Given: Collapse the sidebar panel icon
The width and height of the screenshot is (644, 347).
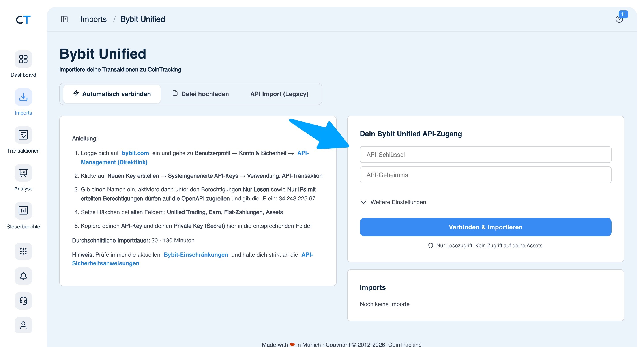Looking at the screenshot, I should pyautogui.click(x=64, y=19).
